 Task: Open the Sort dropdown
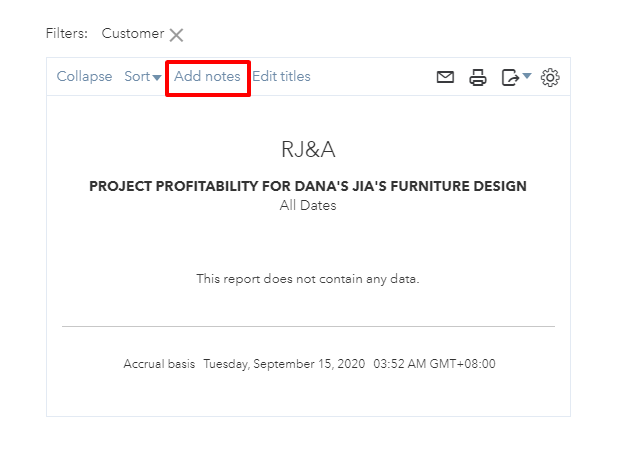[143, 76]
